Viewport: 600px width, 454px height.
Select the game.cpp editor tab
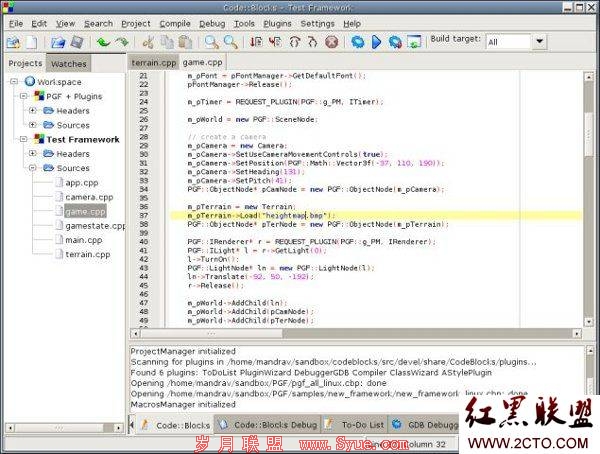pos(202,62)
